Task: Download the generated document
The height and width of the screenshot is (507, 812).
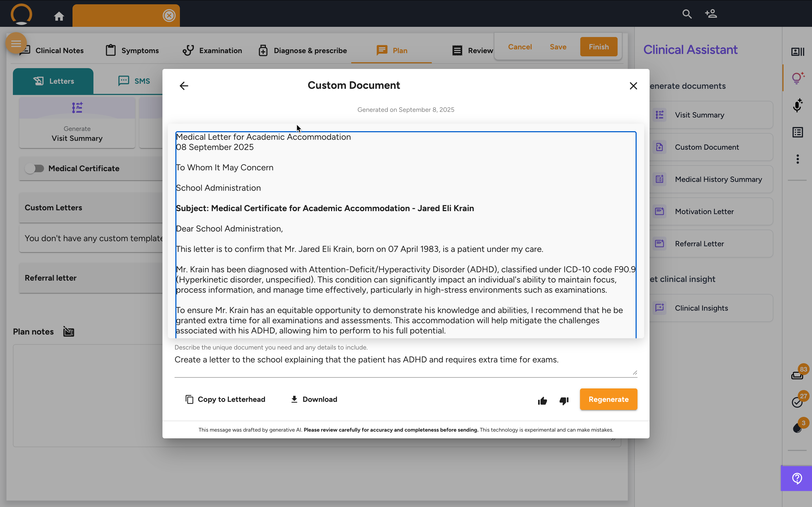Action: (x=314, y=399)
